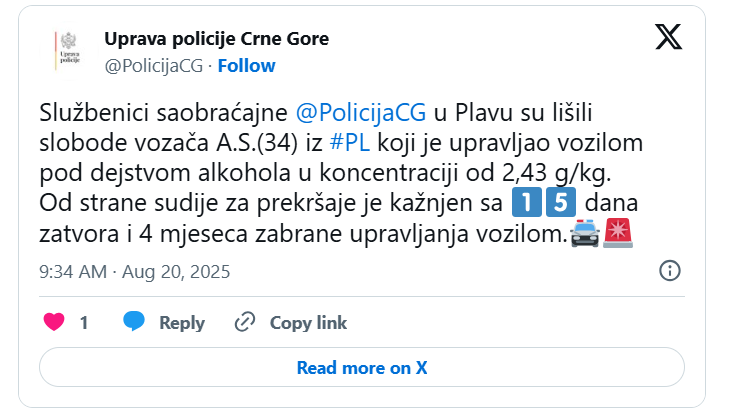Click the chain link copy icon

(244, 322)
